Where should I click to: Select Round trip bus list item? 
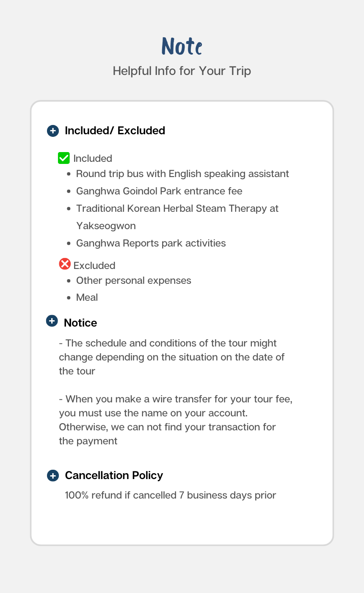[x=182, y=174]
